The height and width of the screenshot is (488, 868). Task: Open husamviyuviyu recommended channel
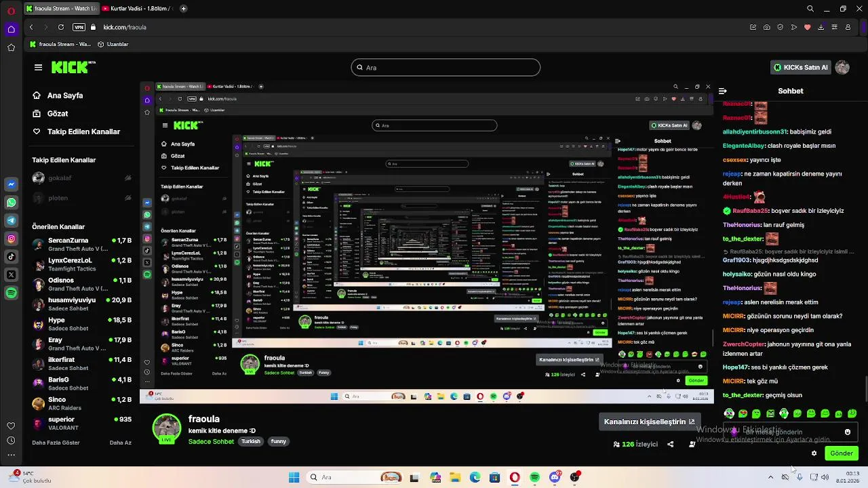(81, 304)
